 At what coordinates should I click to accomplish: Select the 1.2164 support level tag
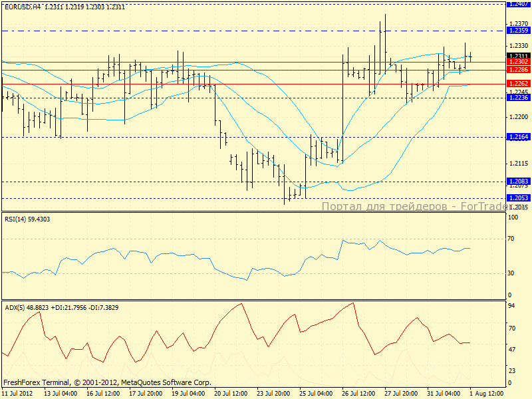pos(518,137)
